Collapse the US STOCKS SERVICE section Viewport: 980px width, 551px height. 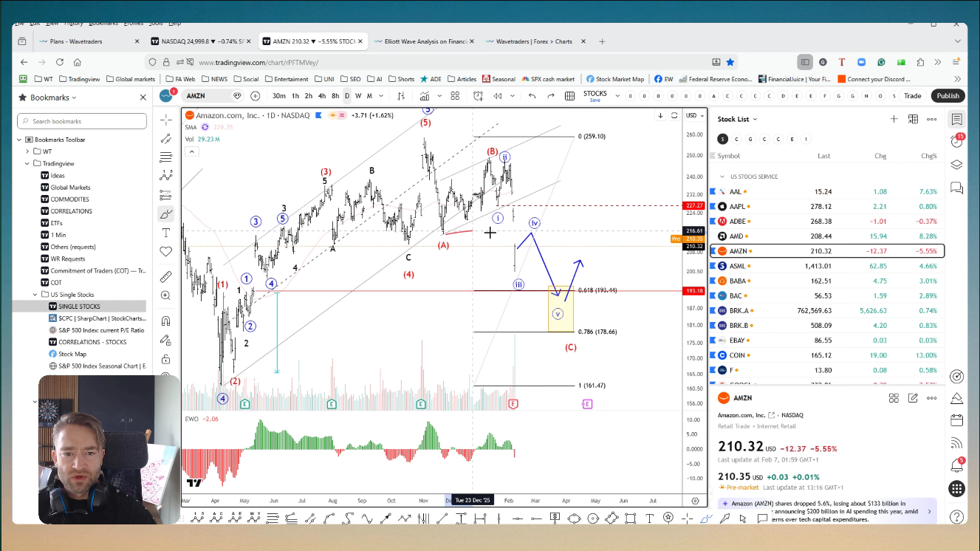tap(722, 177)
